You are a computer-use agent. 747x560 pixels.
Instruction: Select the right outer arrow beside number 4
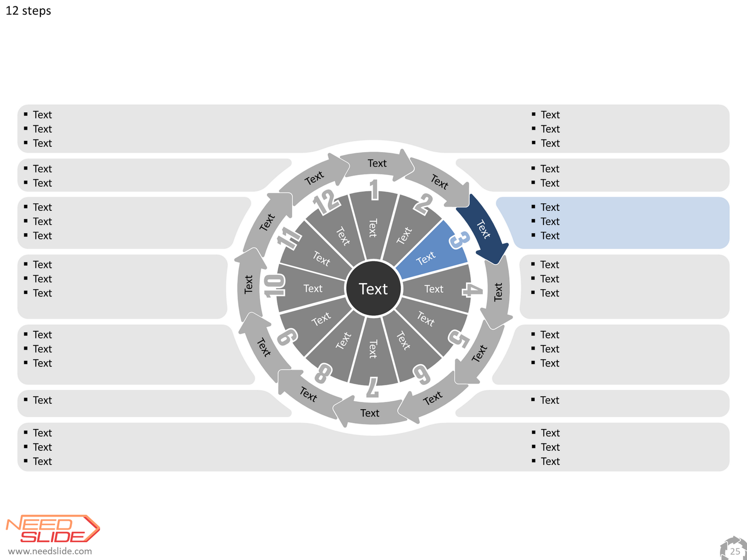click(498, 292)
